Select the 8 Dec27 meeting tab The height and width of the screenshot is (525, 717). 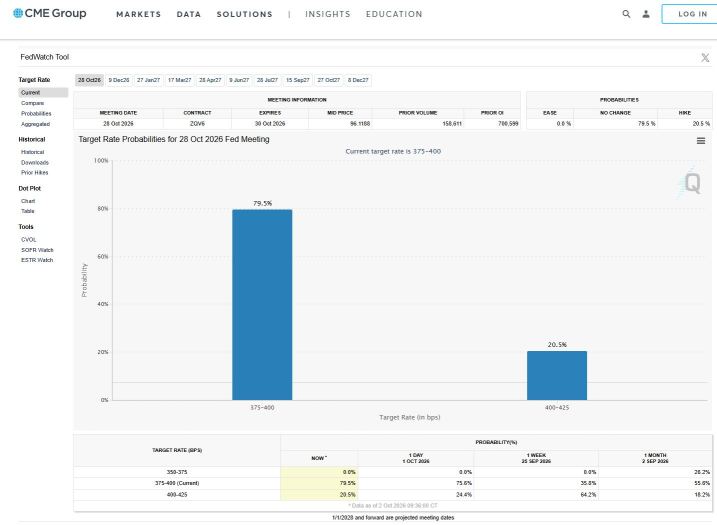click(358, 80)
